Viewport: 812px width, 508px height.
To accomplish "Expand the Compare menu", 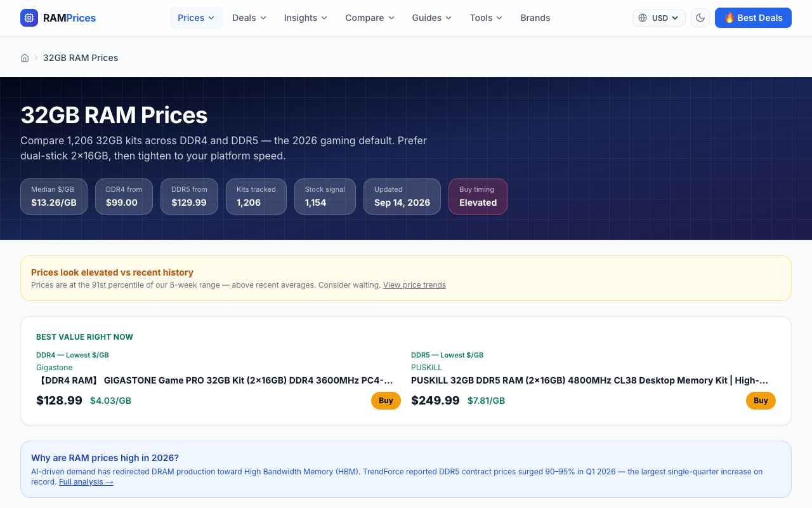I will [x=370, y=18].
